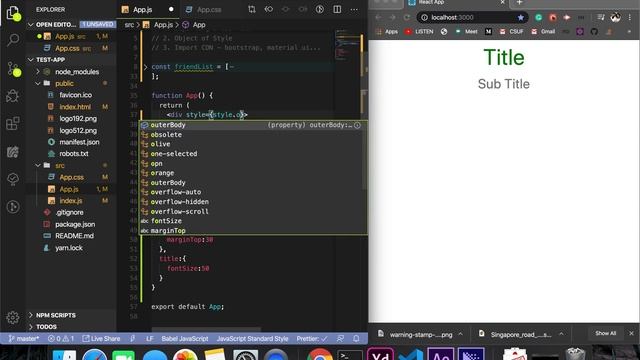The height and width of the screenshot is (360, 640).
Task: Open the editor more actions menu
Action: point(354,9)
